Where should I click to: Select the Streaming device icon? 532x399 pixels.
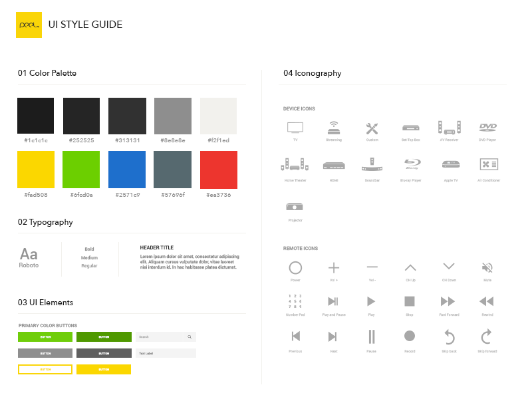click(334, 128)
